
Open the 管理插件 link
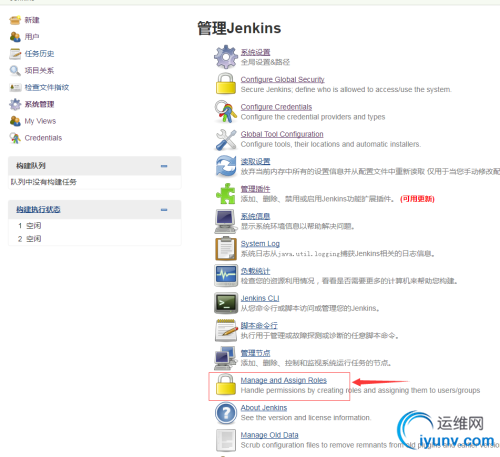click(255, 189)
